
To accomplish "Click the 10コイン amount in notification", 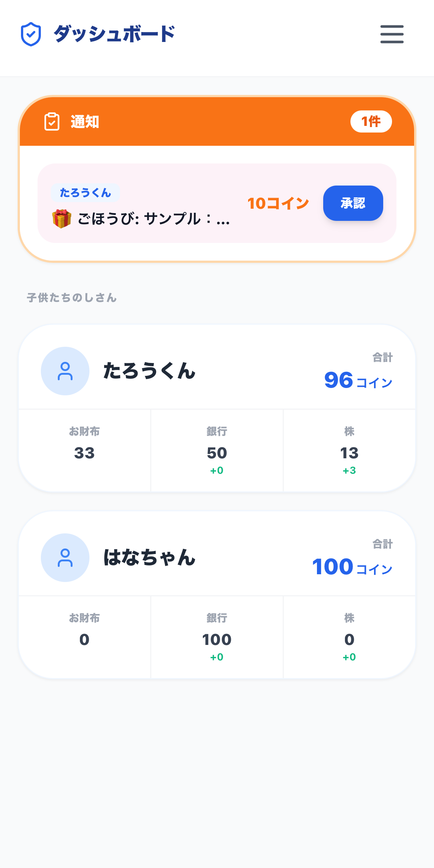I will [278, 204].
